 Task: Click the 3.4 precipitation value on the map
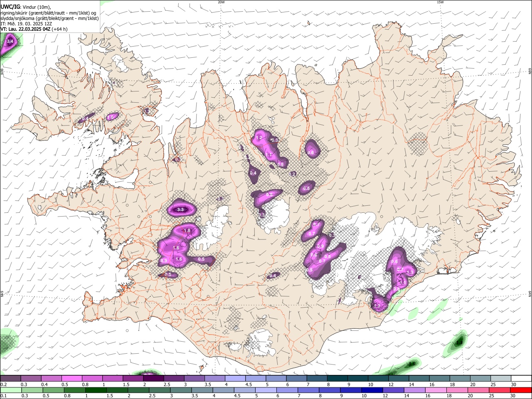(10, 41)
